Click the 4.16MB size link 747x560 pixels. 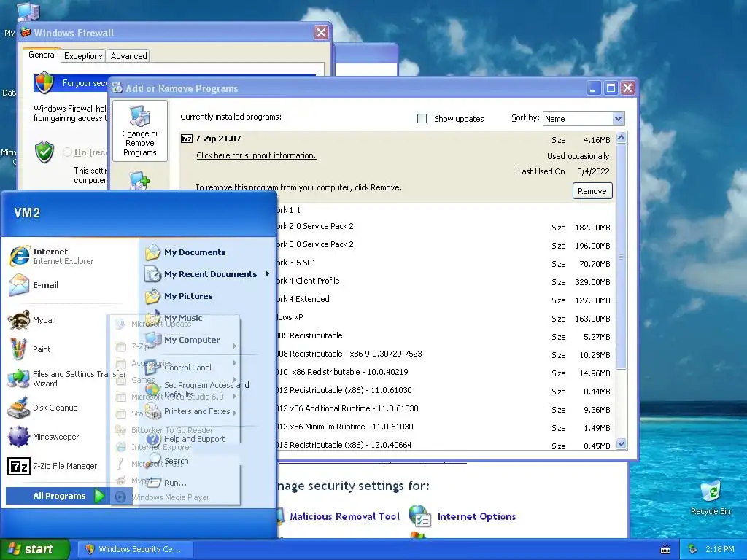pyautogui.click(x=597, y=140)
